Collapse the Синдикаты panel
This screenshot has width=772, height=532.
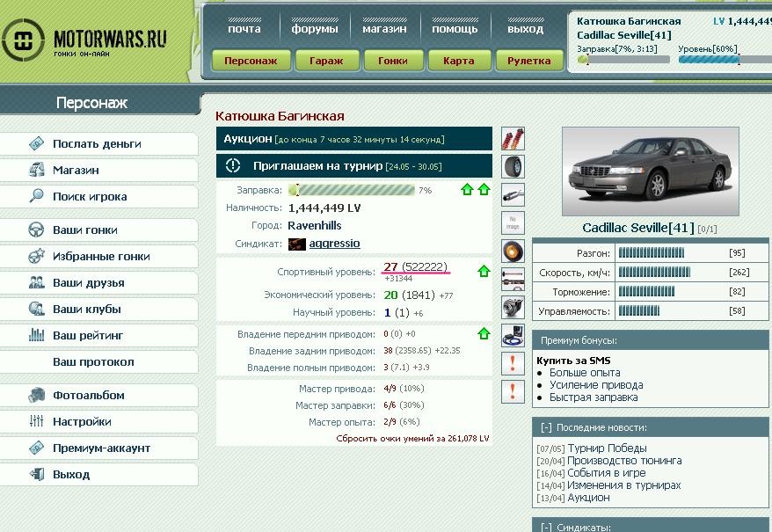click(x=546, y=527)
